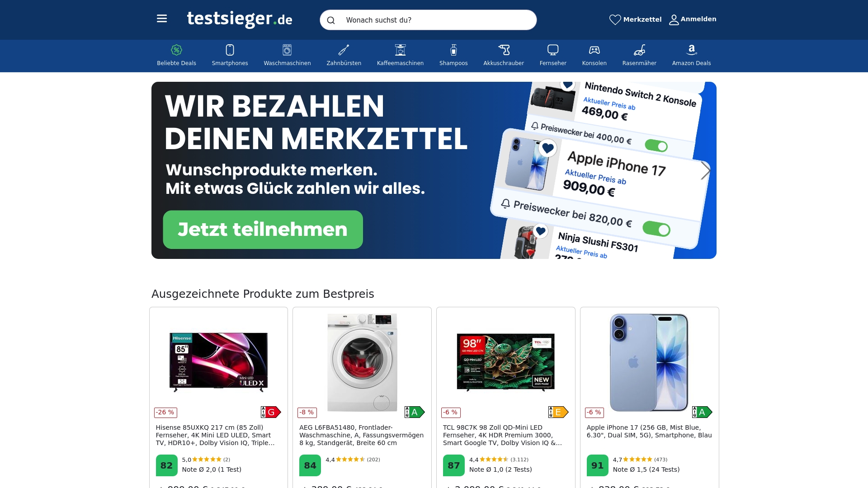Click 'Note Ø 1,0 (2 Tests)' text
This screenshot has width=868, height=488.
(500, 469)
